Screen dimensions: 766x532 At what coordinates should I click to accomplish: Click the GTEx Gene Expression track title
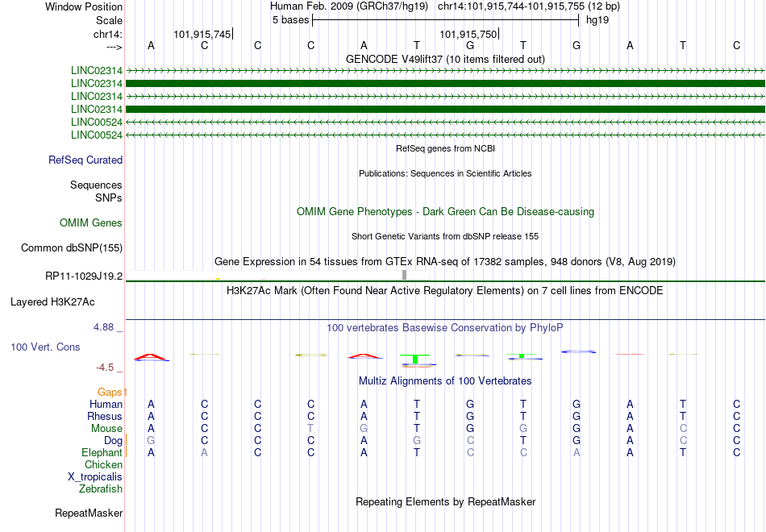click(445, 262)
